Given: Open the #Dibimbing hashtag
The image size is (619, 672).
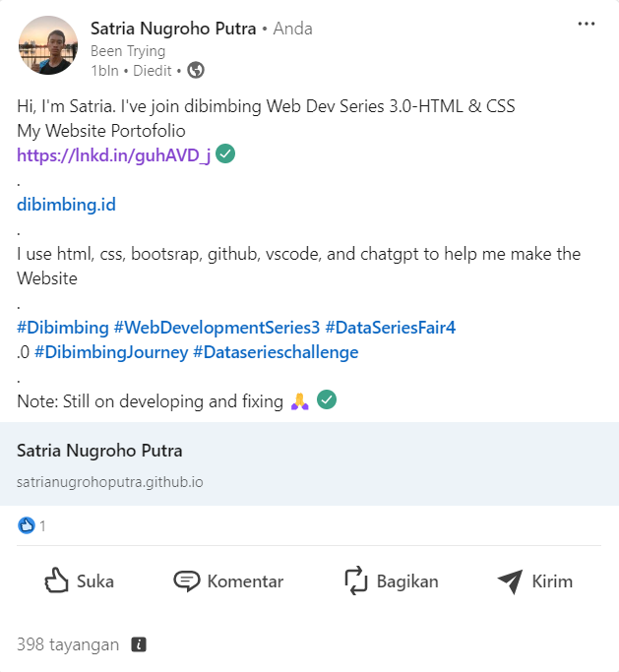Looking at the screenshot, I should coord(63,328).
